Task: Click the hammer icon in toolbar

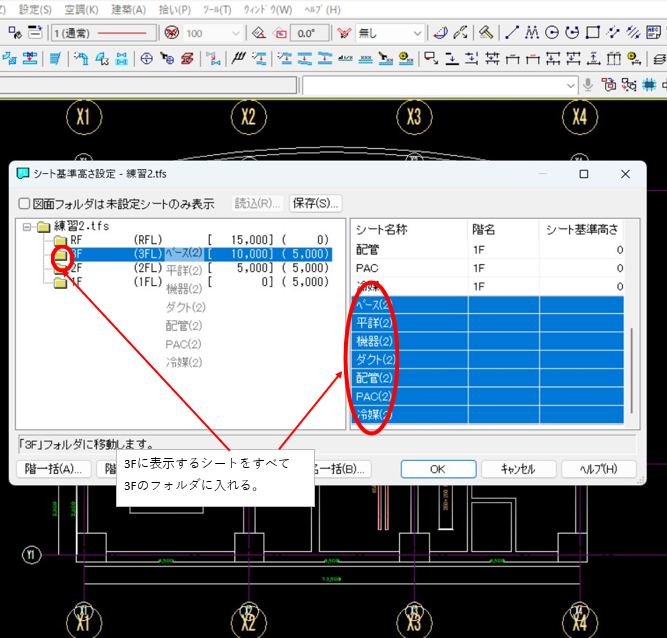Action: coord(485,32)
